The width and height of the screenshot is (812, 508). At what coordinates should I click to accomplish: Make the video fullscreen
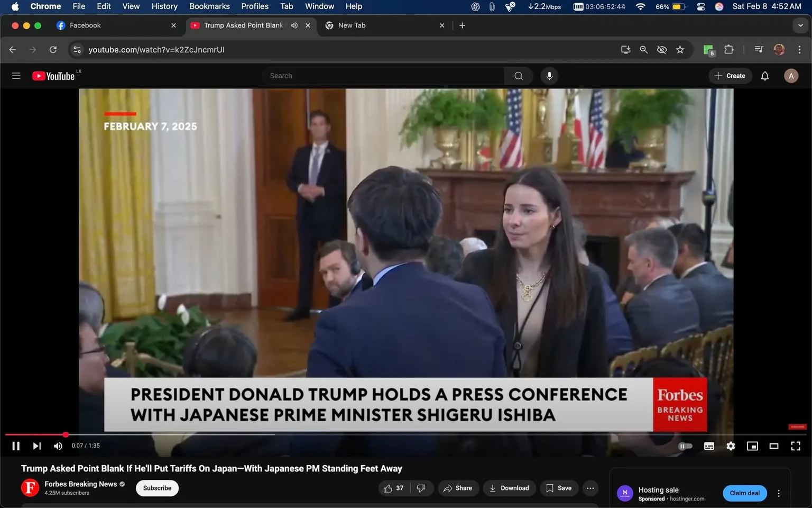click(796, 446)
